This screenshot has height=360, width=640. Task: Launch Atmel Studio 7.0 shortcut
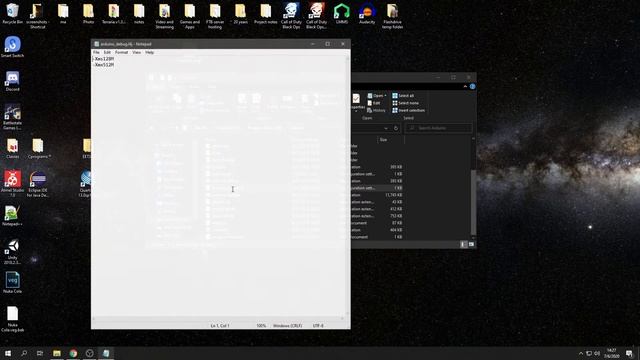12,184
